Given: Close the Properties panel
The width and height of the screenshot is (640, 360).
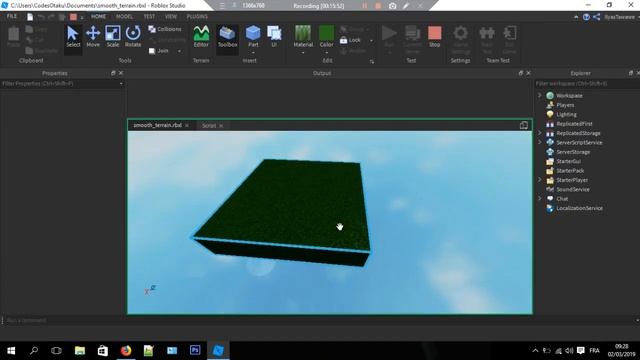Looking at the screenshot, I should [x=121, y=73].
